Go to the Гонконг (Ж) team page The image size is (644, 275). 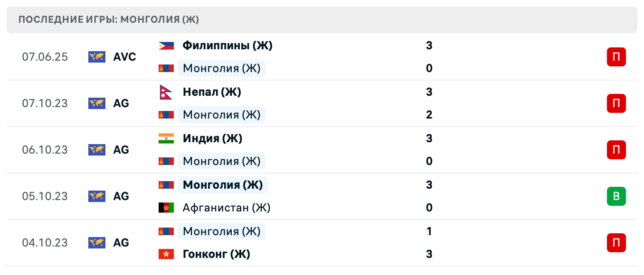coord(216,254)
